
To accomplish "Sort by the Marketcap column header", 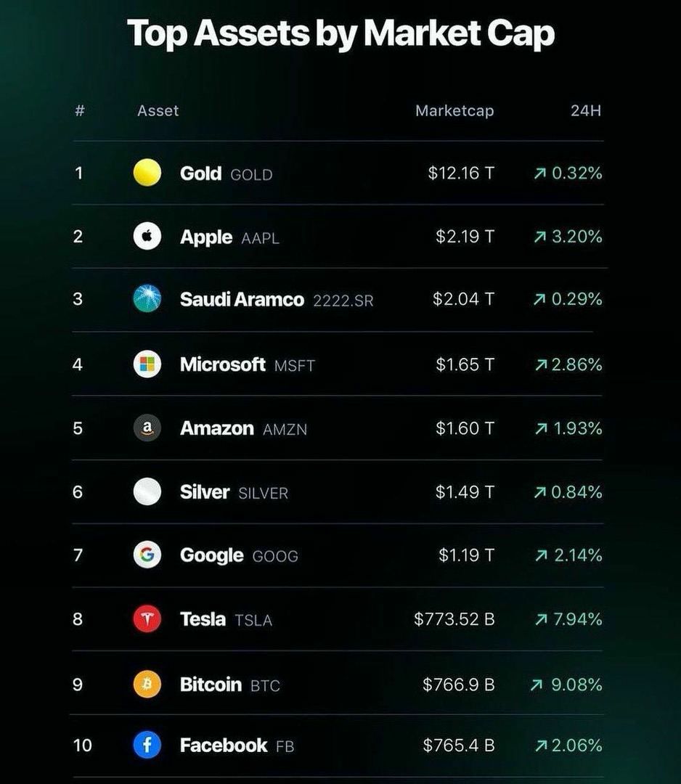I will 454,110.
